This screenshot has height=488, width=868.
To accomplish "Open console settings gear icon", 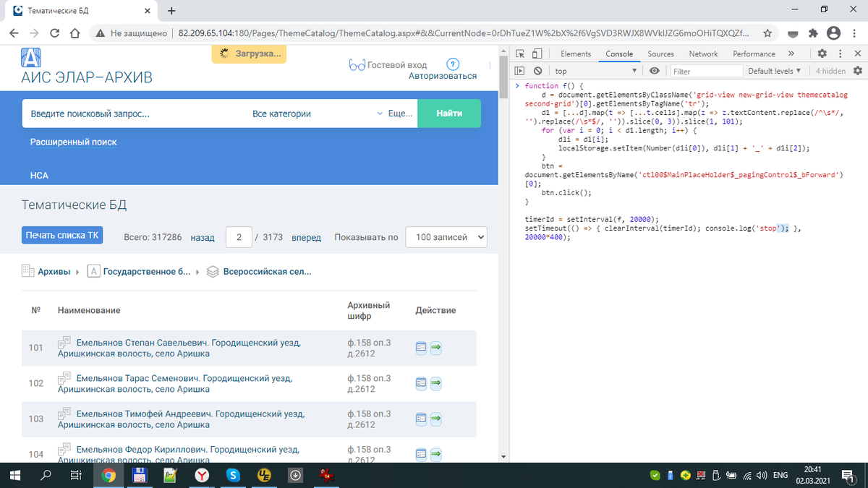I will pyautogui.click(x=858, y=71).
